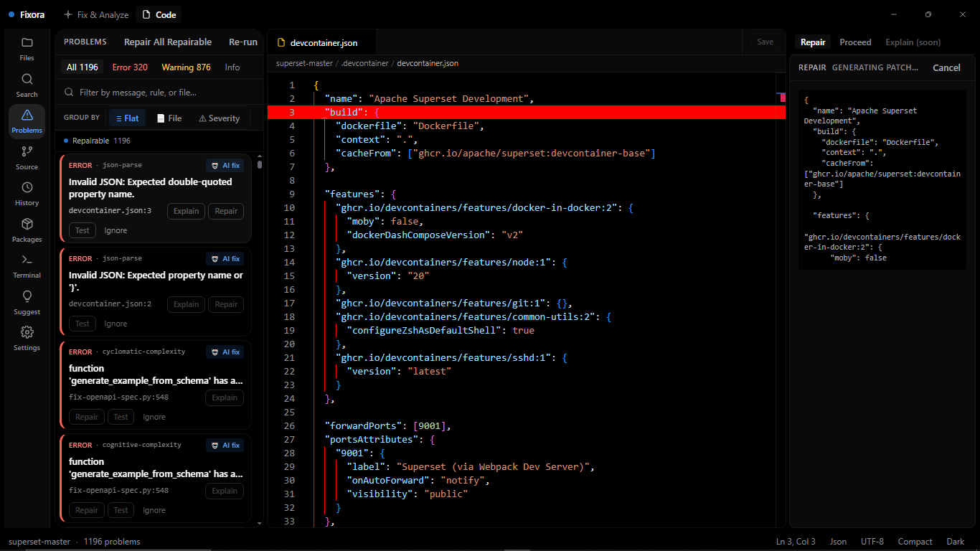Click AI fix badge on cyclomatic-complexity card
The height and width of the screenshot is (551, 980).
pos(225,352)
